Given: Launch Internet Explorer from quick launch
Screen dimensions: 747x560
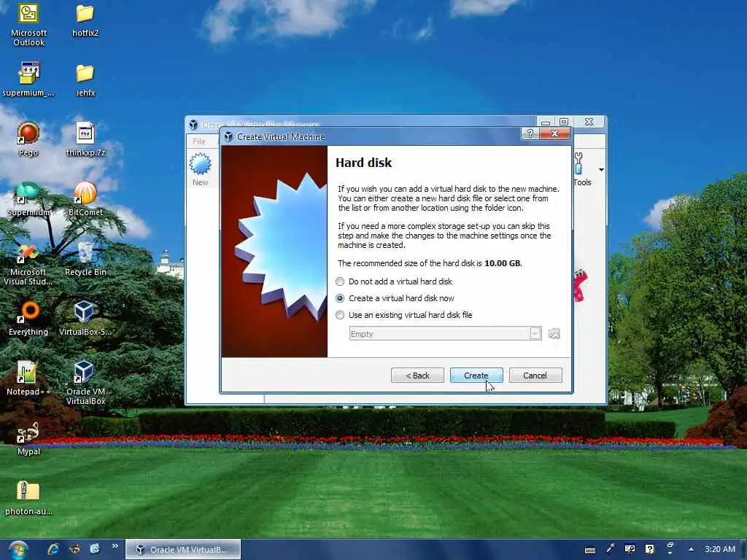Looking at the screenshot, I should coord(53,550).
